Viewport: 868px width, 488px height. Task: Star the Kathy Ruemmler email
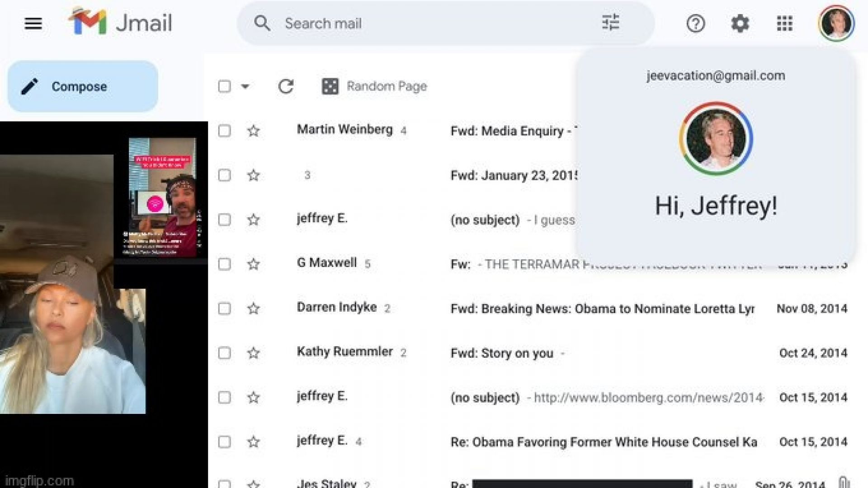pyautogui.click(x=254, y=353)
